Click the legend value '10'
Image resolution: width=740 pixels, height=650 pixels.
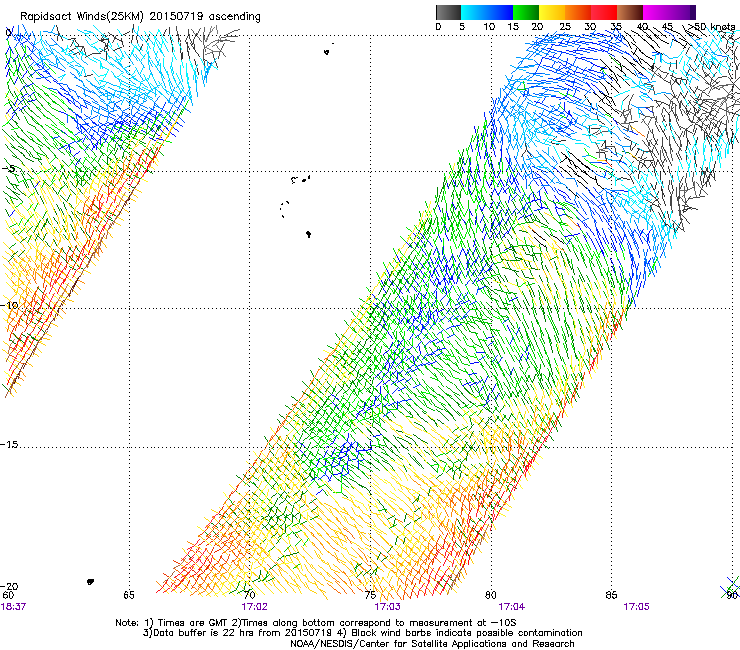tap(489, 27)
